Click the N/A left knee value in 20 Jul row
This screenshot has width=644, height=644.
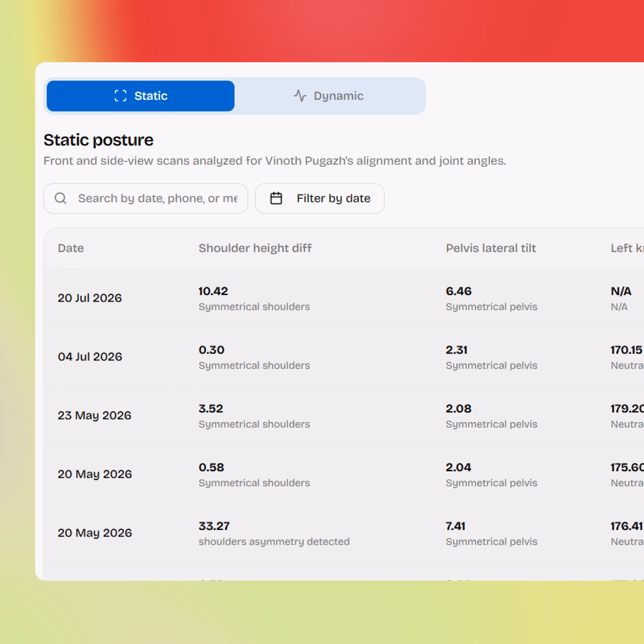pyautogui.click(x=621, y=291)
